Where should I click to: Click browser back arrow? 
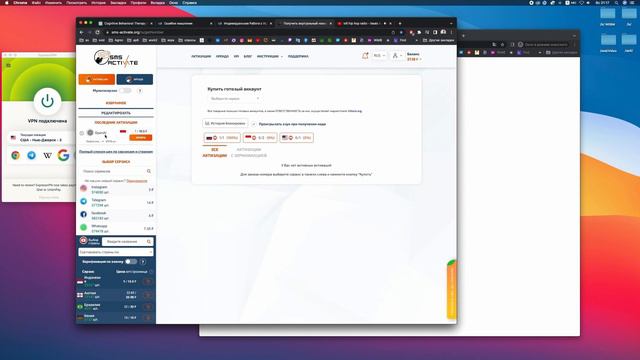pos(81,32)
